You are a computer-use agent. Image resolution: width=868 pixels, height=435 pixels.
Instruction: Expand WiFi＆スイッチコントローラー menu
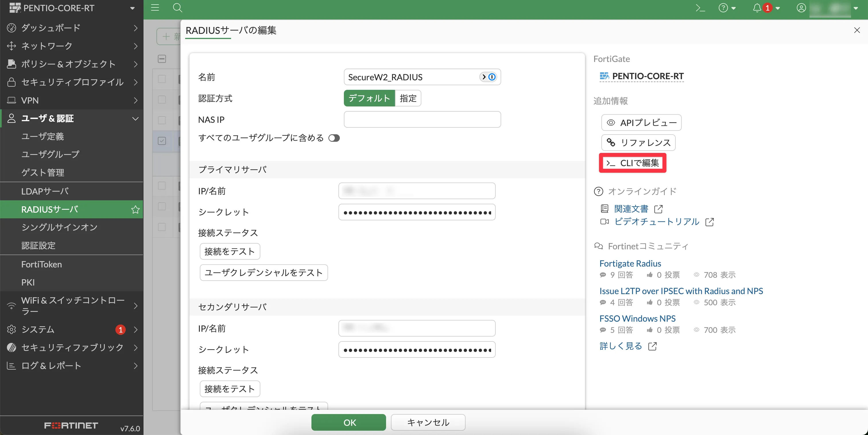(x=71, y=306)
